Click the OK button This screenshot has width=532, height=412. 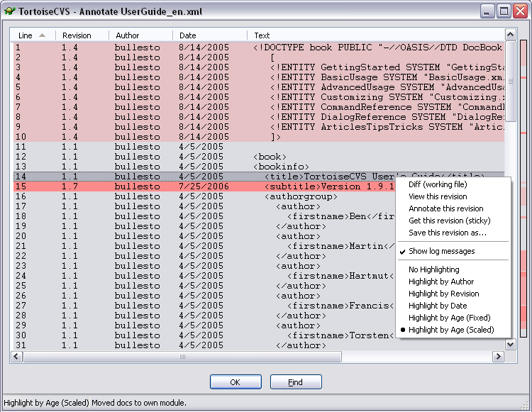click(x=235, y=382)
